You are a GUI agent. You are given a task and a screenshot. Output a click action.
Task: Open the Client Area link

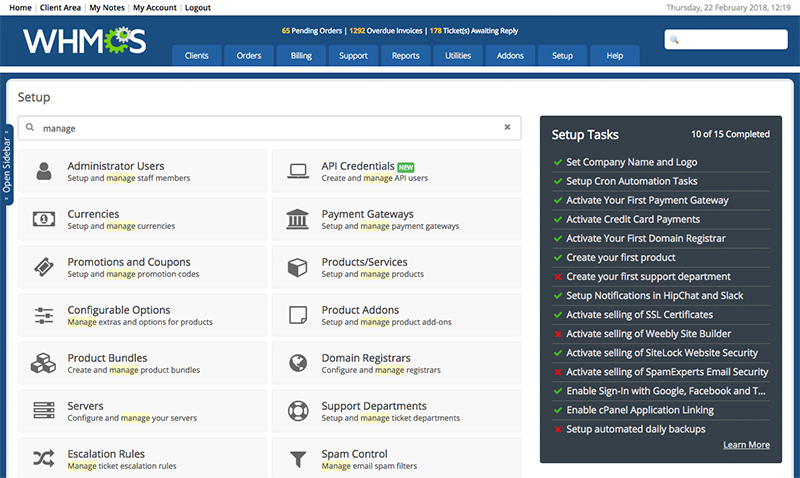coord(60,8)
